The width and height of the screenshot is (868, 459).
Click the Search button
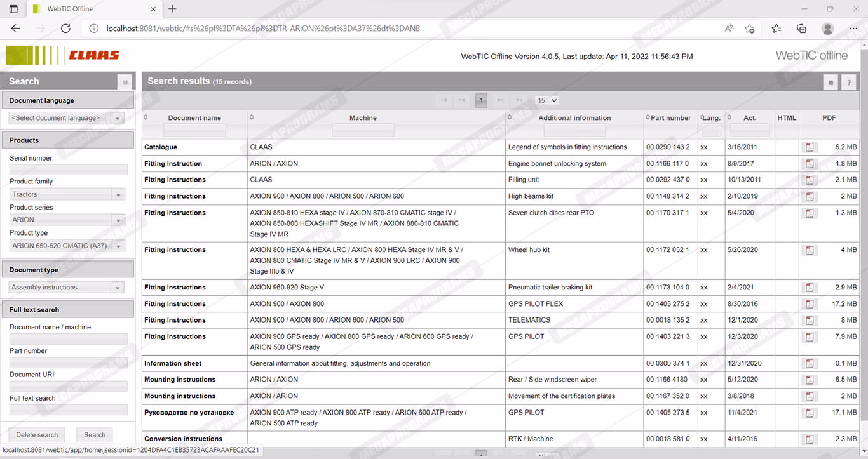[x=95, y=435]
